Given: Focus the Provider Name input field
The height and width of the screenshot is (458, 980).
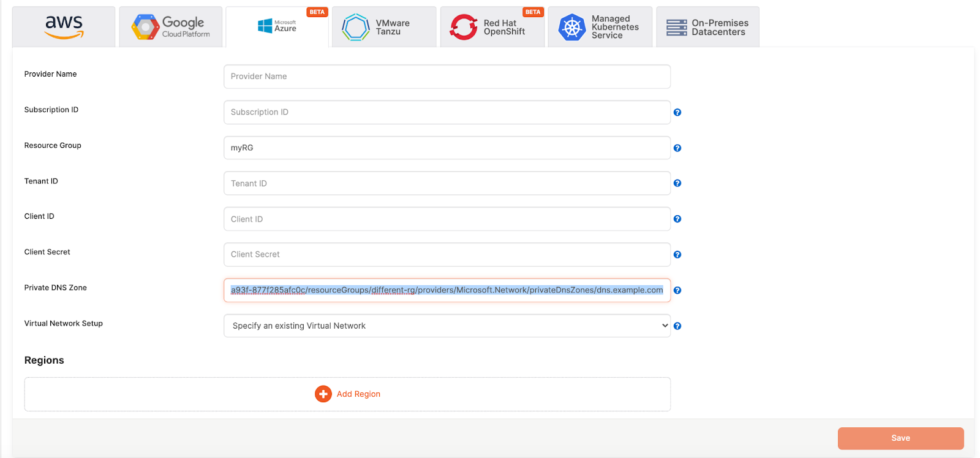Looking at the screenshot, I should pyautogui.click(x=447, y=77).
